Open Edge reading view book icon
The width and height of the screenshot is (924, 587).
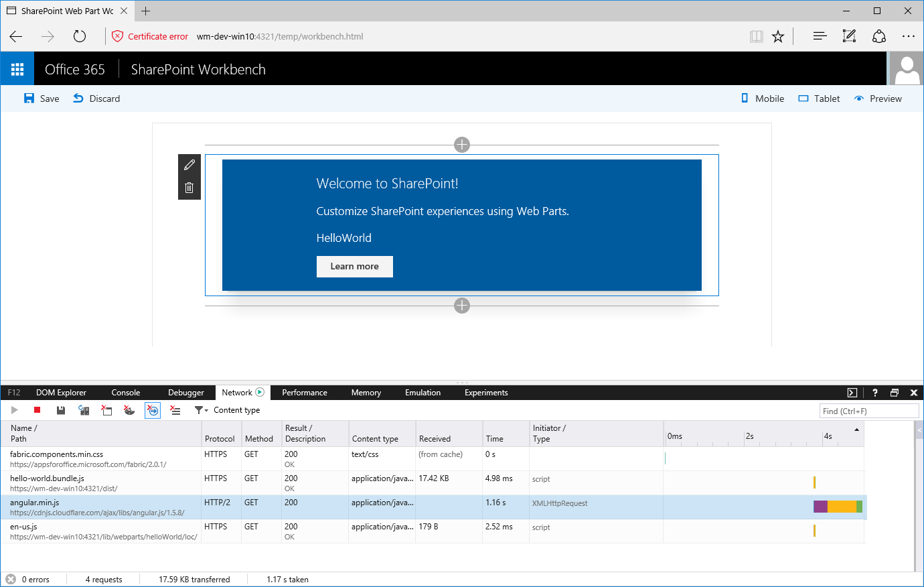click(757, 36)
